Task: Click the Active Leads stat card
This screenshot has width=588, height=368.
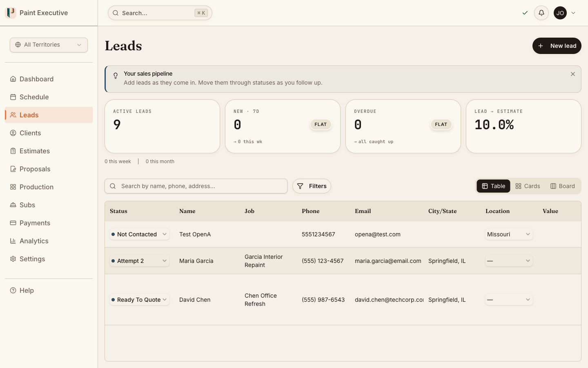Action: pyautogui.click(x=162, y=126)
